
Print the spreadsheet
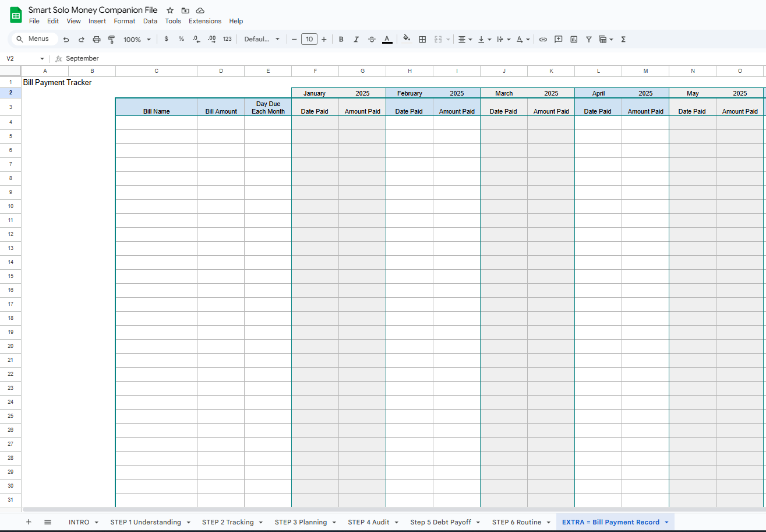(x=97, y=39)
